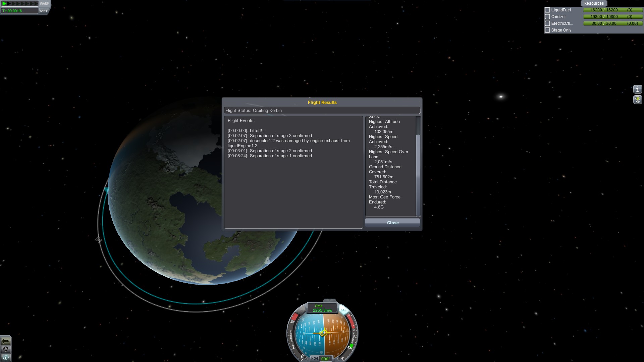Screen dimensions: 644x362
Task: Check the LiquidFuel resource checkbox
Action: (547, 10)
